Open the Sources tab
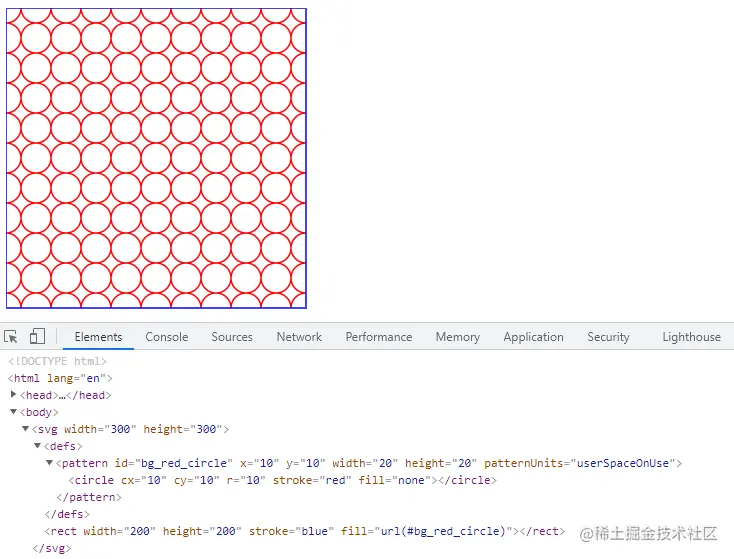Image resolution: width=734 pixels, height=559 pixels. [x=232, y=337]
